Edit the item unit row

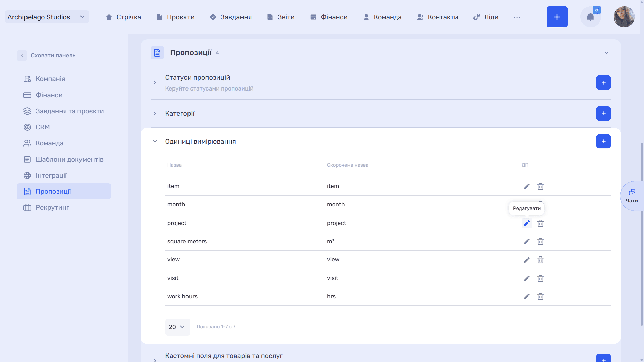tap(526, 186)
